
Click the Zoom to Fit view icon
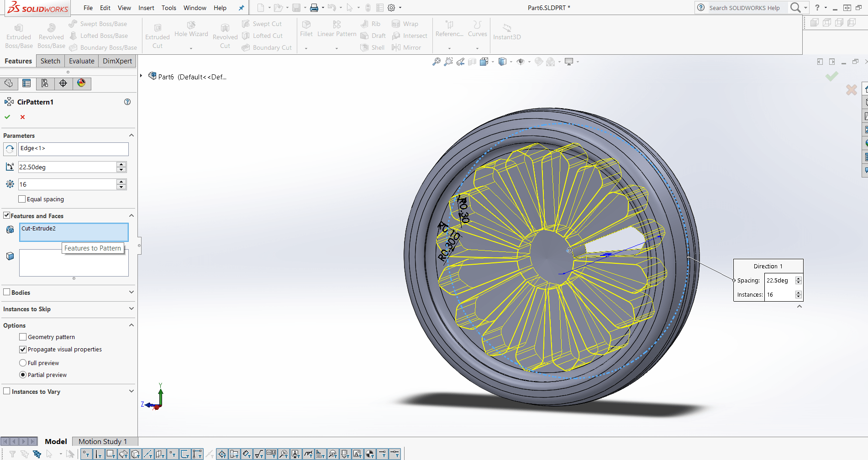click(437, 62)
